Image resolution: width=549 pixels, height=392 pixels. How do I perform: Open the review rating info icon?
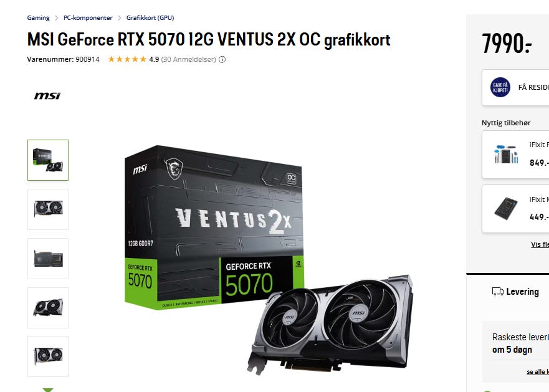click(222, 60)
